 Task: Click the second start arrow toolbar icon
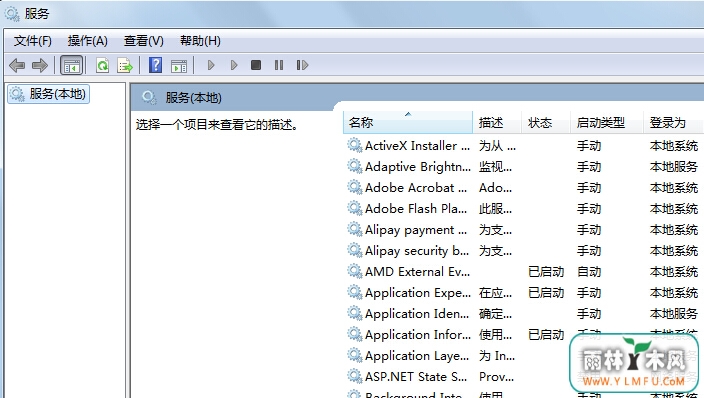[234, 65]
